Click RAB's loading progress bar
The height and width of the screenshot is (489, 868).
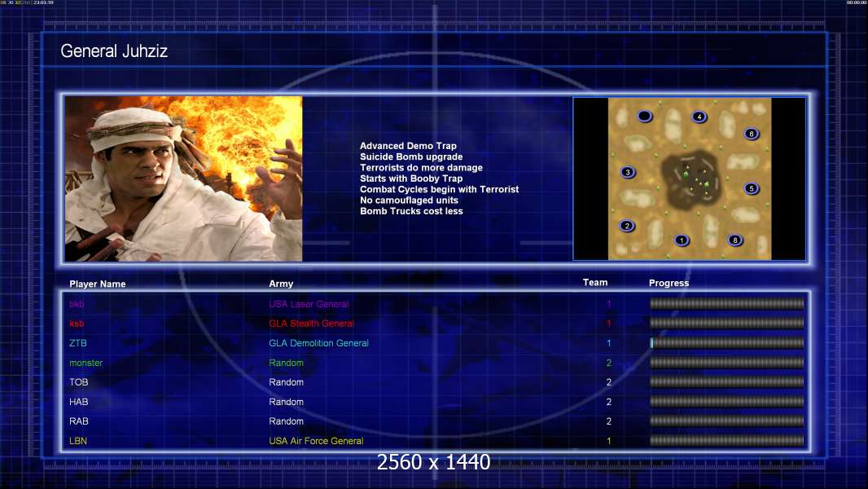click(727, 421)
